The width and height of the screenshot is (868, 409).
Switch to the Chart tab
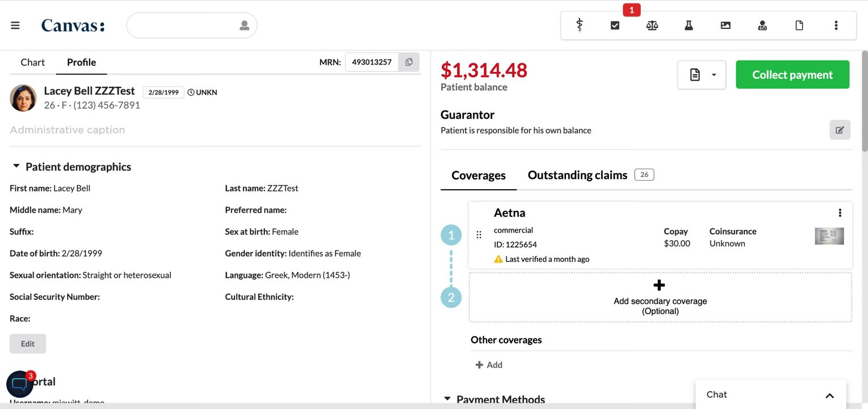pos(32,62)
